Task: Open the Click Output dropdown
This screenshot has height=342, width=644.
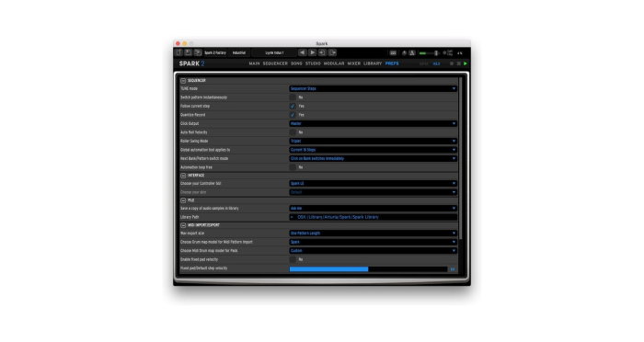Action: tap(373, 123)
